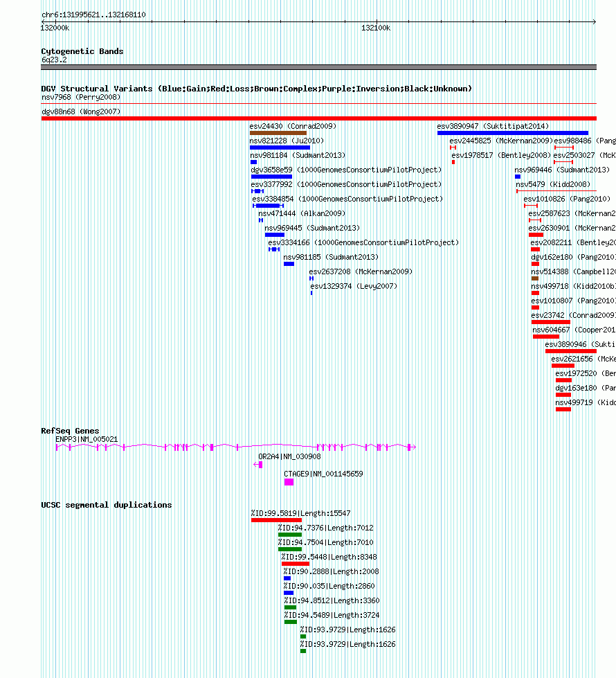Screen dimensions: 616x678
Task: Open OR2A4|NM_030908 gene label
Action: click(289, 456)
